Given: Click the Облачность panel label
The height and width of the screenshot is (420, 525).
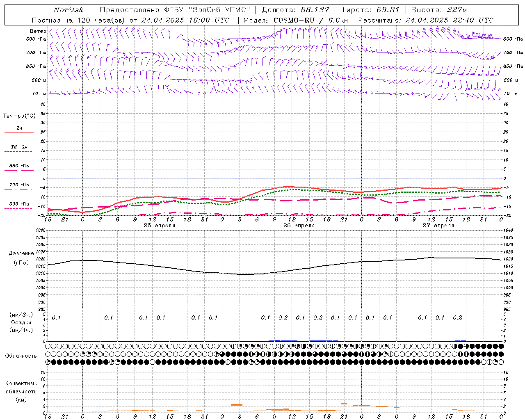Looking at the screenshot, I should tap(21, 356).
